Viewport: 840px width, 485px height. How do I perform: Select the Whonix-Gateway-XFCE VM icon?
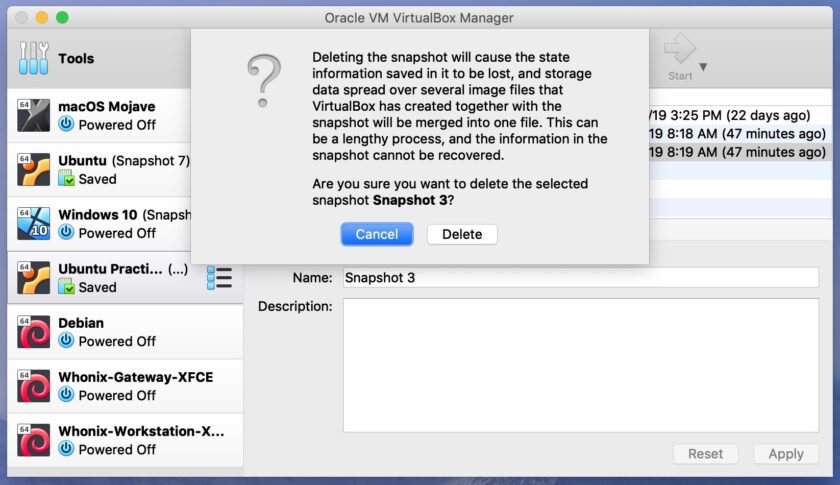33,386
